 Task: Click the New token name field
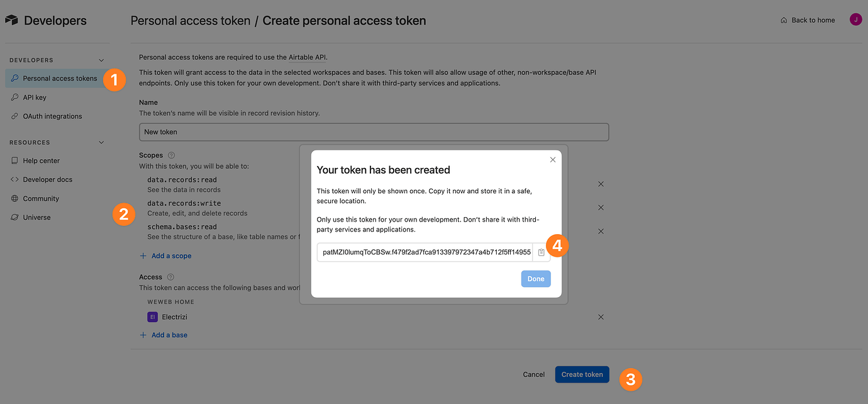pos(374,132)
